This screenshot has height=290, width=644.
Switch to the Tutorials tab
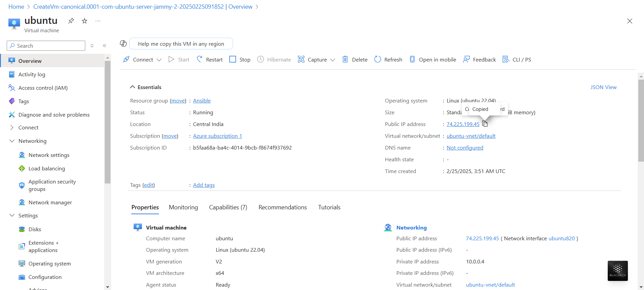coord(329,207)
